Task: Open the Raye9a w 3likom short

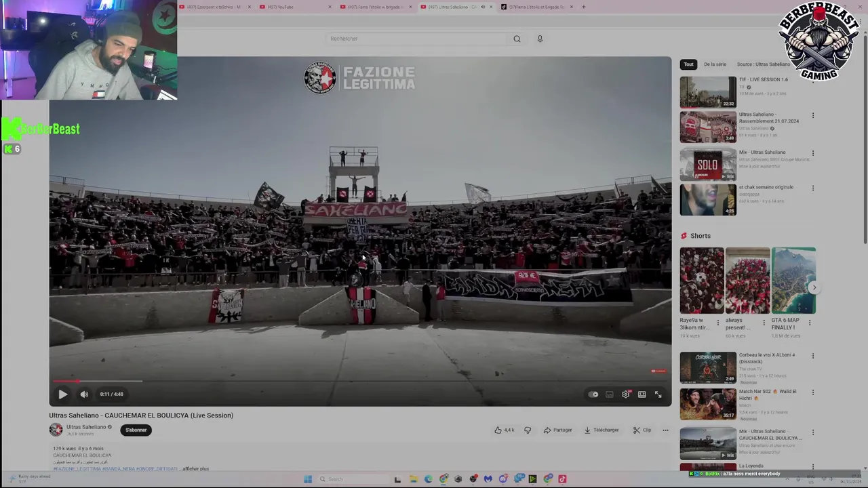Action: pos(702,281)
